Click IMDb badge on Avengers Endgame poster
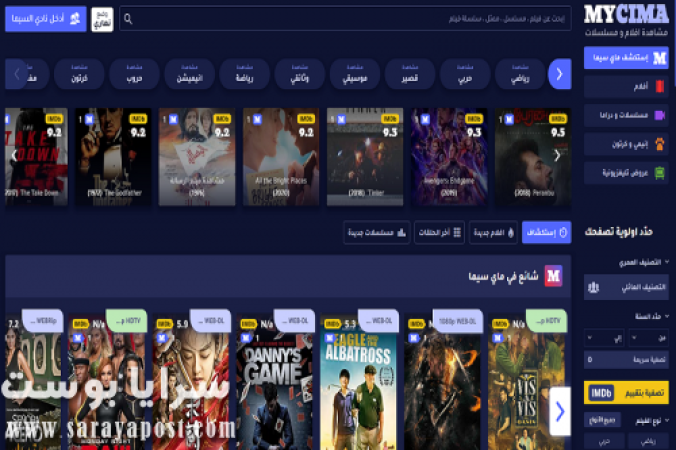Screen dimensions: 676x450 (473, 119)
